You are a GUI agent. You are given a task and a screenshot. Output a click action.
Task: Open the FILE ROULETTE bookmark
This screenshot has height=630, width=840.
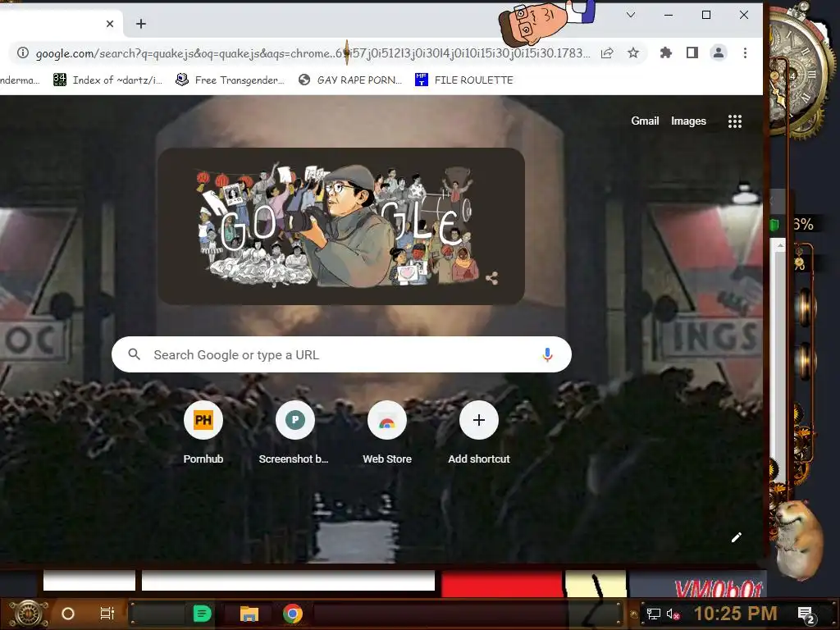tap(464, 80)
